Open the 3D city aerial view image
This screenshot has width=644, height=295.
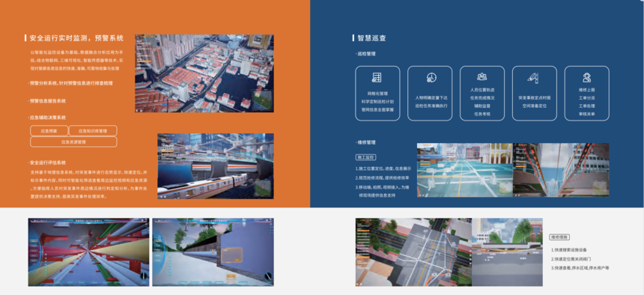[204, 73]
